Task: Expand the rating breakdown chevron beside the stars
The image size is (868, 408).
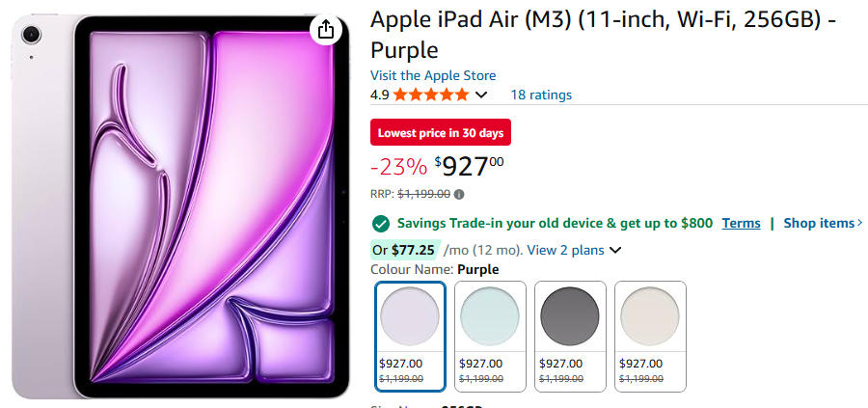Action: pos(481,95)
